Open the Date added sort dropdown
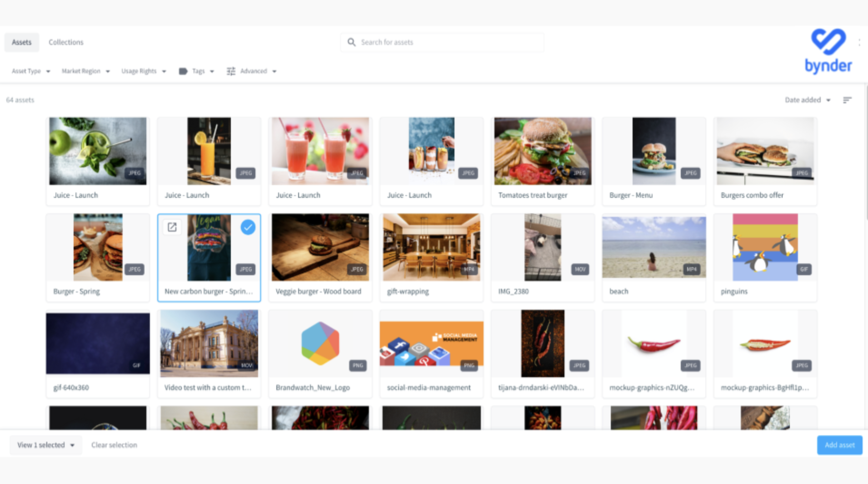Image resolution: width=868 pixels, height=484 pixels. pos(808,100)
